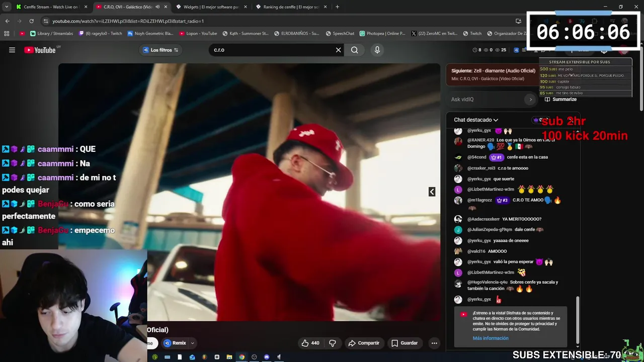Expand the Chat destacado dropdown

tap(476, 120)
